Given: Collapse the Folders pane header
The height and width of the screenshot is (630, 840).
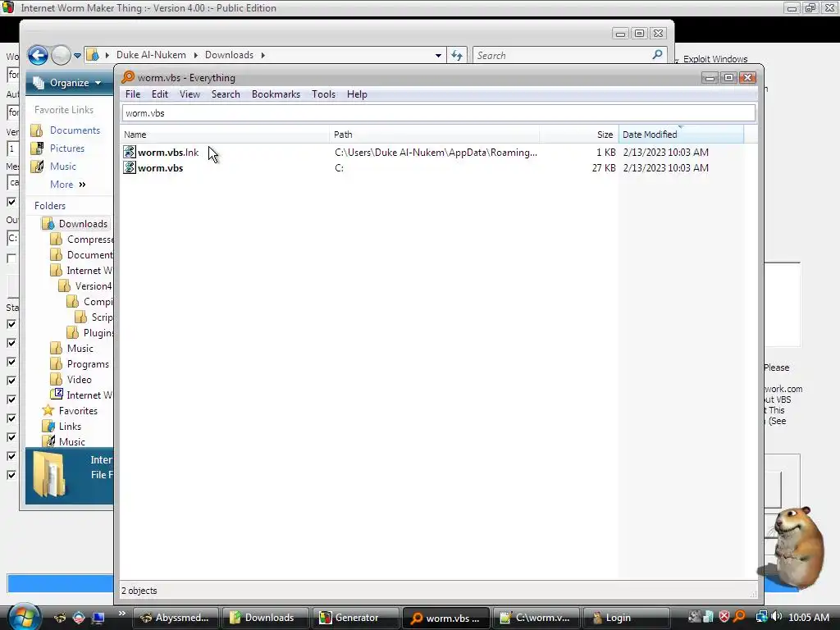Looking at the screenshot, I should click(x=50, y=206).
